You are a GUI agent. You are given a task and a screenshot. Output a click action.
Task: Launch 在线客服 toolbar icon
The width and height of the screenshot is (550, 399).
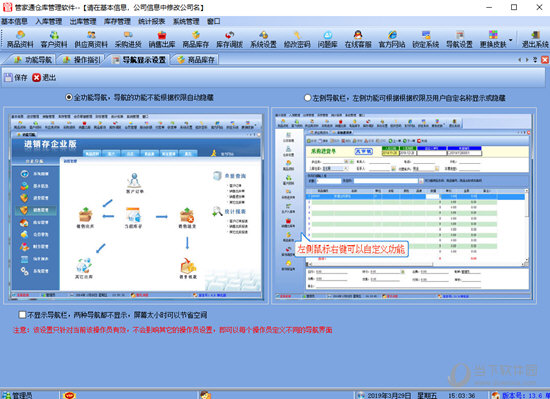358,39
